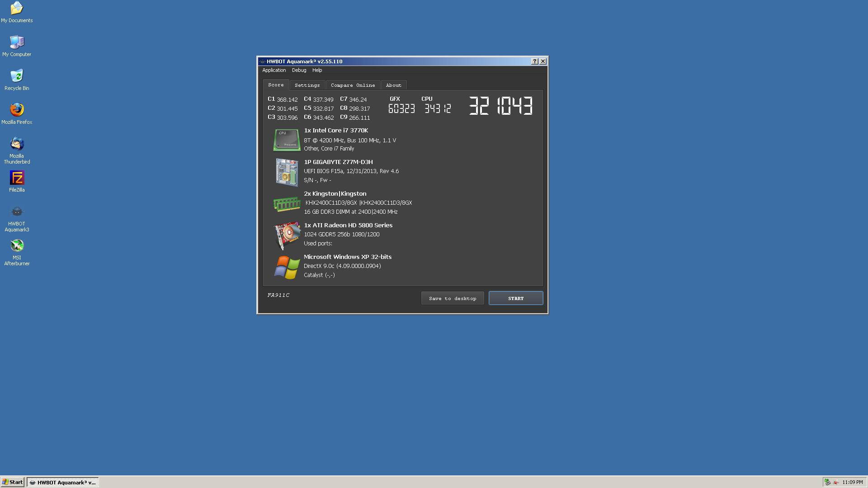Click the motherboard icon beside GIGABYTE Z77M-D3H

tap(287, 172)
